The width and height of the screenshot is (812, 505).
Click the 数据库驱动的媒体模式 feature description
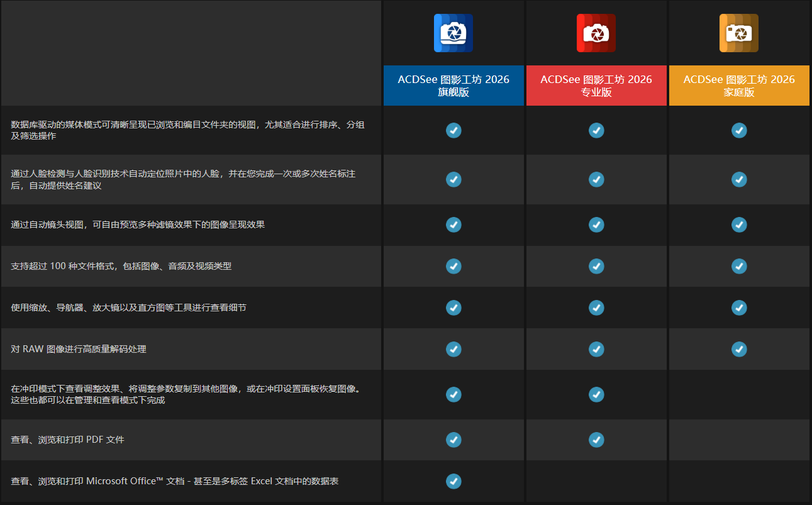187,130
